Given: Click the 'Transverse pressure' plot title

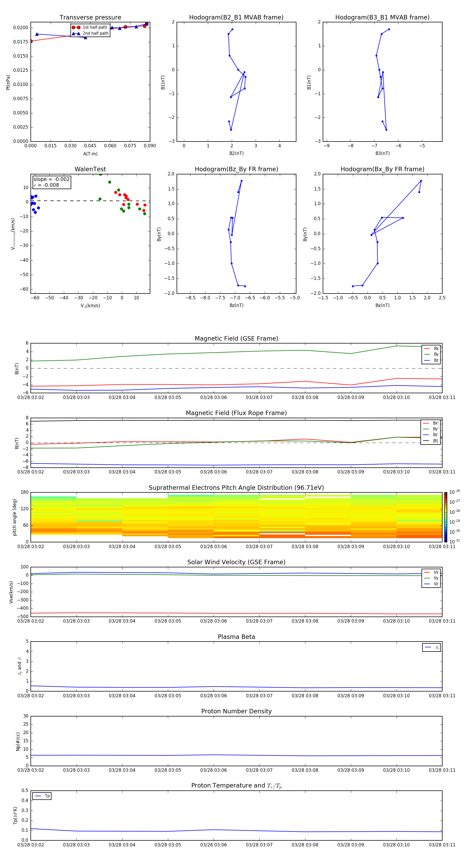Looking at the screenshot, I should tap(90, 17).
